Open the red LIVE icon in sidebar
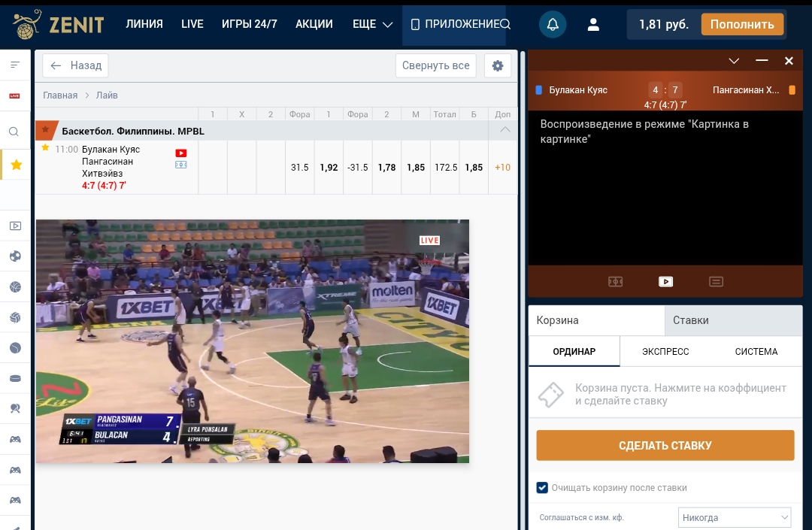The height and width of the screenshot is (530, 812). (14, 96)
